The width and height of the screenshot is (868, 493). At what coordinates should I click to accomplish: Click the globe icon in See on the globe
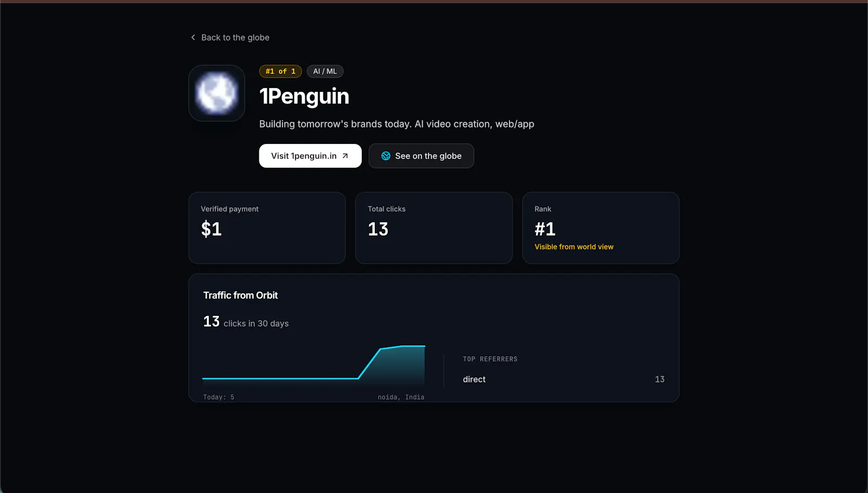coord(386,156)
